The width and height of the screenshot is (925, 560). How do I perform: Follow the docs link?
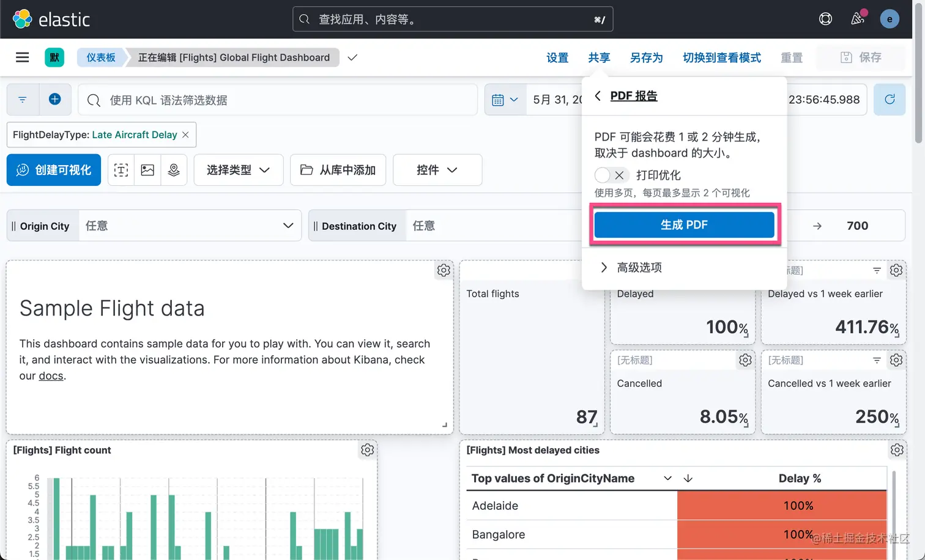click(51, 376)
